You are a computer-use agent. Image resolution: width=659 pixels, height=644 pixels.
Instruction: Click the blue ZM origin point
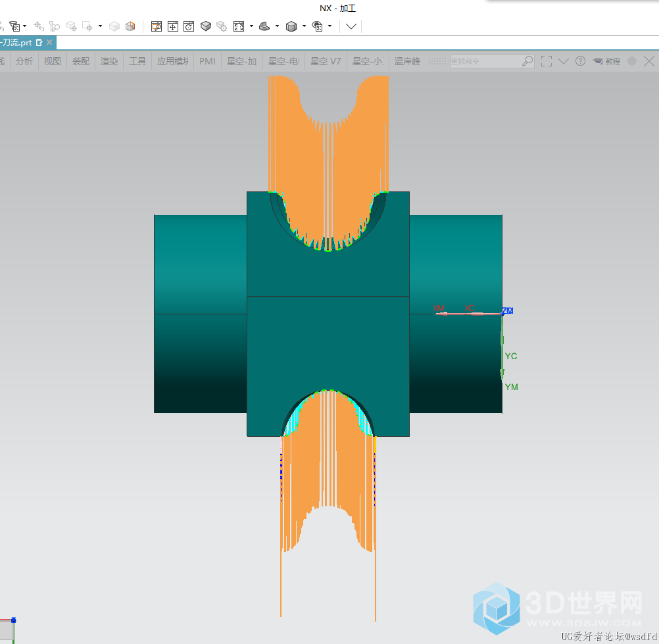click(502, 312)
